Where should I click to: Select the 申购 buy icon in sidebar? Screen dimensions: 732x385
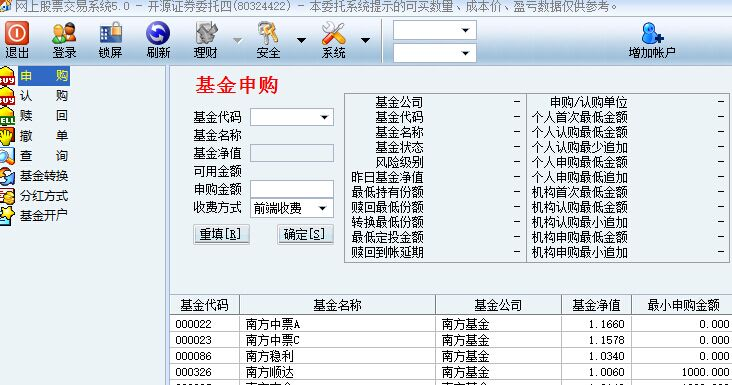click(x=7, y=76)
